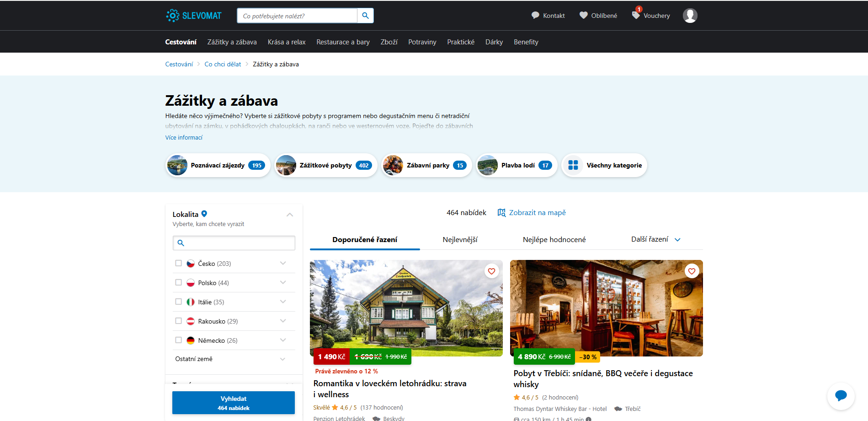Go to Co chci dělat breadcrumb
The width and height of the screenshot is (868, 421).
click(223, 64)
